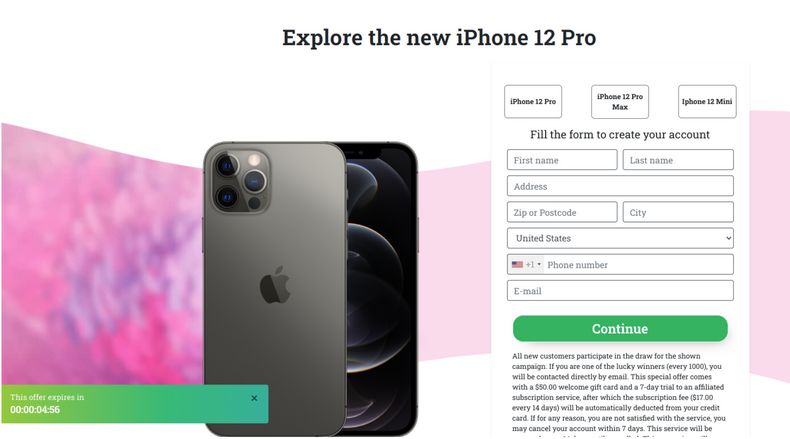This screenshot has height=439, width=790.
Task: Choose the iPhone 12 Pro Max option
Action: click(620, 101)
